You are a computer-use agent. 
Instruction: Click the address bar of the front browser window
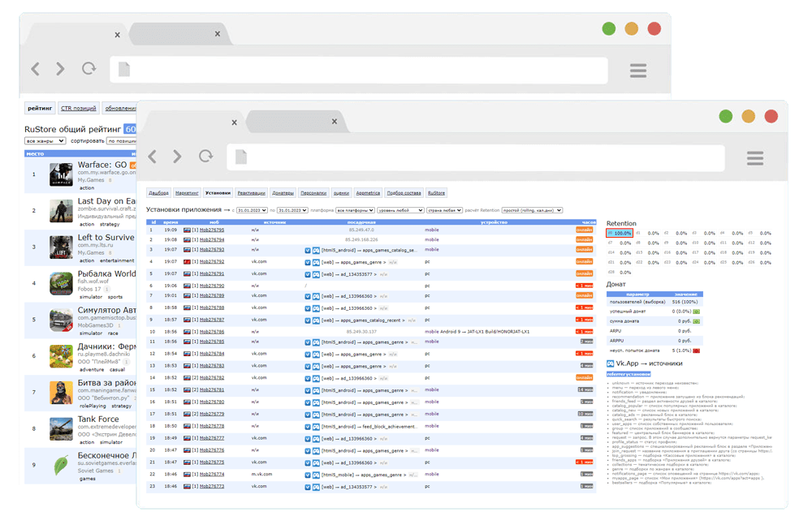tap(475, 157)
